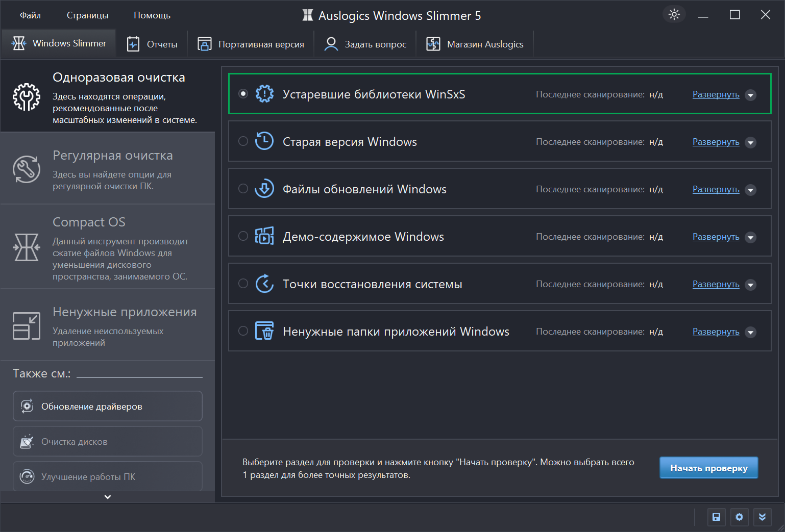785x532 pixels.
Task: Click the Обновление драйверов button label
Action: tap(92, 407)
